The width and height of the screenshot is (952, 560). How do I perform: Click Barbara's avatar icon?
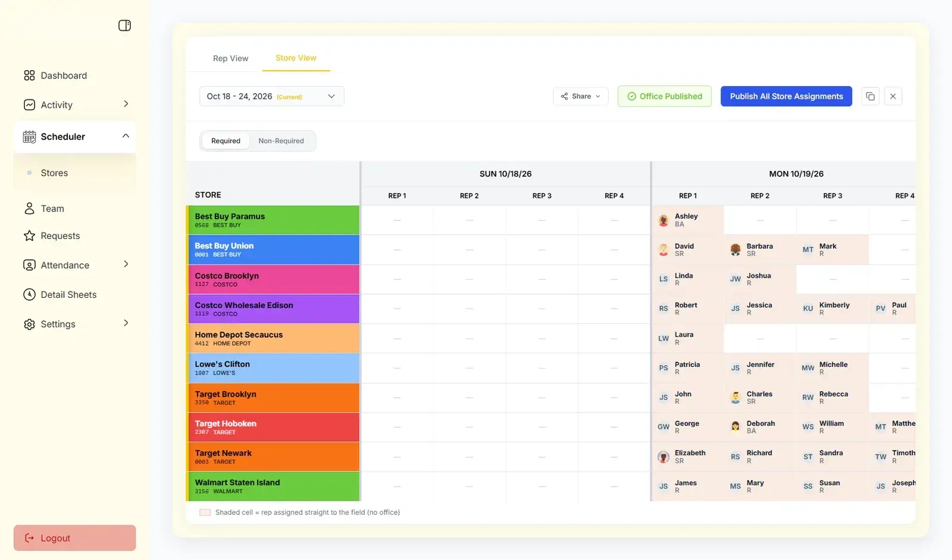pyautogui.click(x=735, y=250)
